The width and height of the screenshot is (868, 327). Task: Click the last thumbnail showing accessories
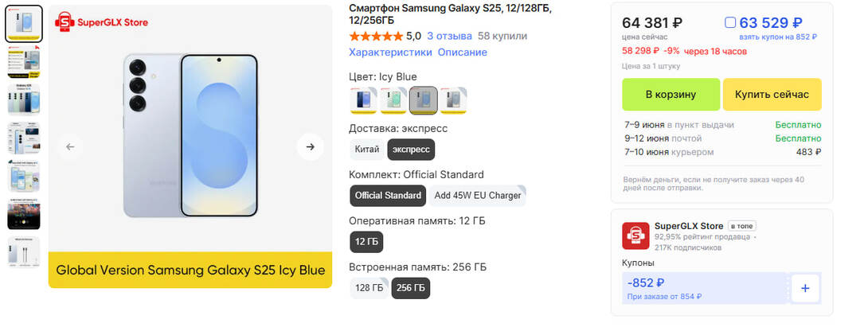click(x=23, y=252)
